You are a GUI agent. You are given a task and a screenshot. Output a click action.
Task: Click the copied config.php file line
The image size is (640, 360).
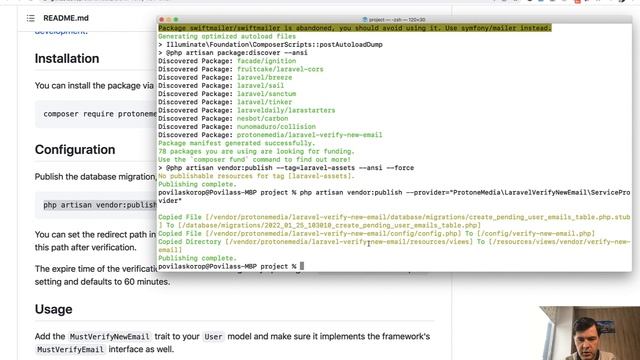376,233
